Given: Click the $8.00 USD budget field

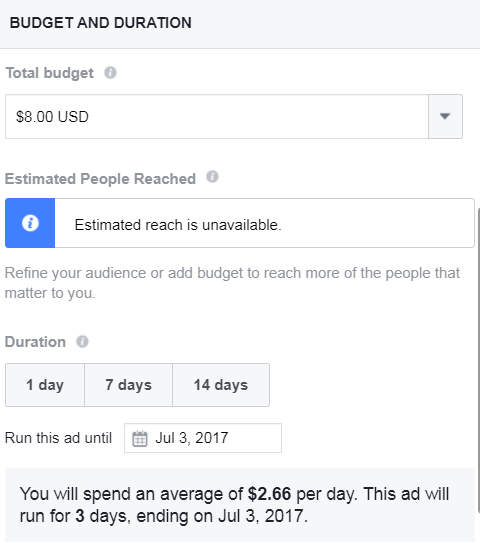Looking at the screenshot, I should (217, 116).
